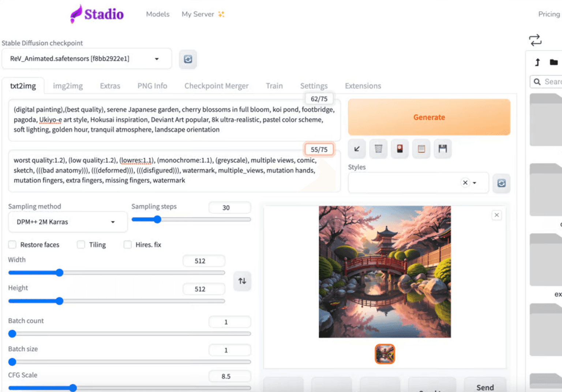The height and width of the screenshot is (392, 562).
Task: Open the Models page link
Action: pos(158,14)
